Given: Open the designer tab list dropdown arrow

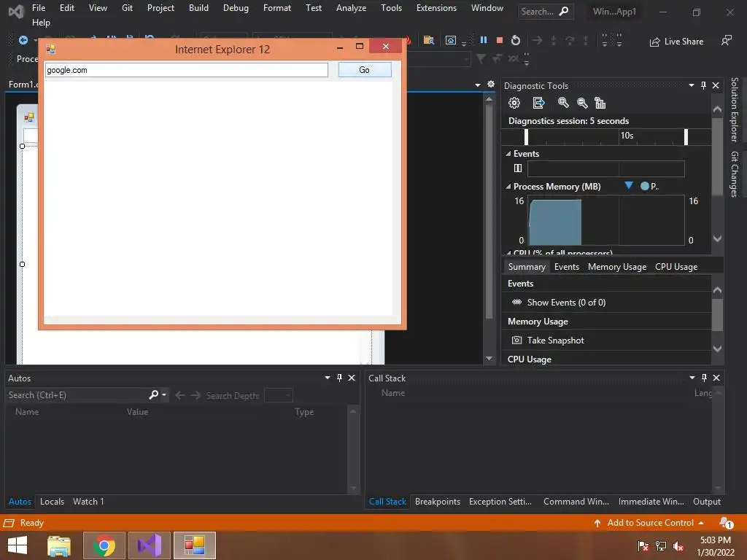Looking at the screenshot, I should 477,85.
